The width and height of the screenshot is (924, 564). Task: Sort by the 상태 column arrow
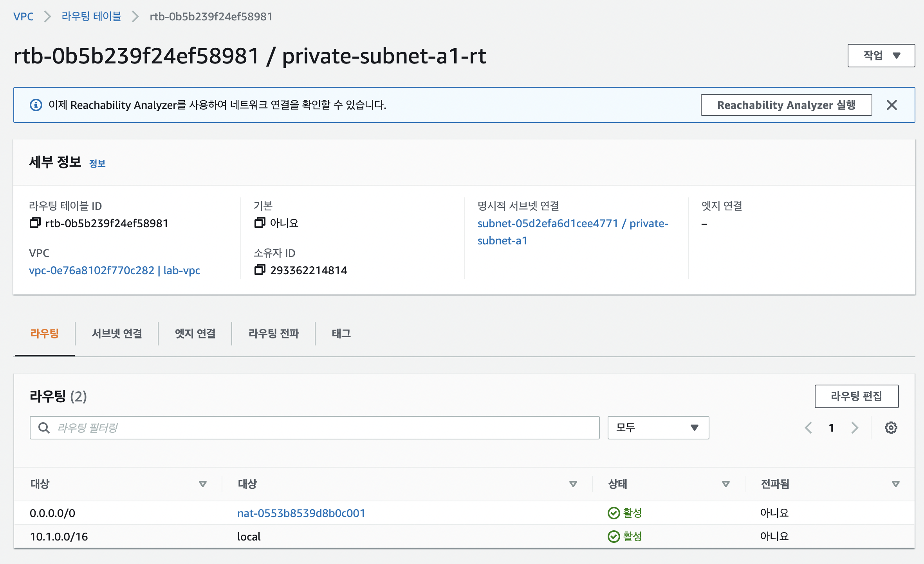pos(725,484)
